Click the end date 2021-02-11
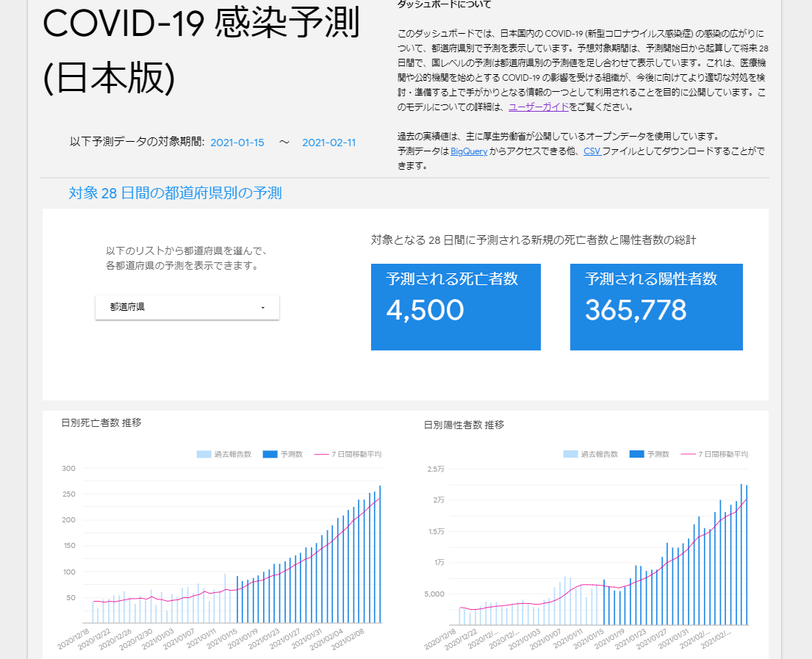Viewport: 812px width, 659px height. (x=328, y=143)
